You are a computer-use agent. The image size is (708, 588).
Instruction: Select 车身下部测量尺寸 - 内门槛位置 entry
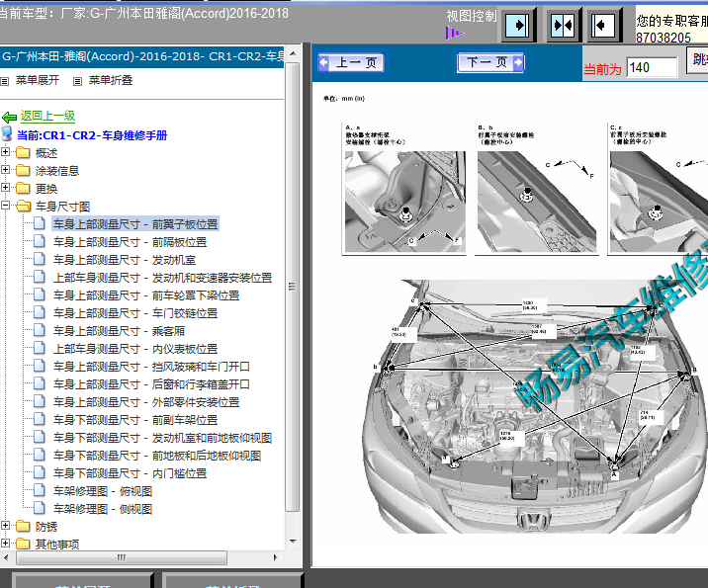pos(131,473)
